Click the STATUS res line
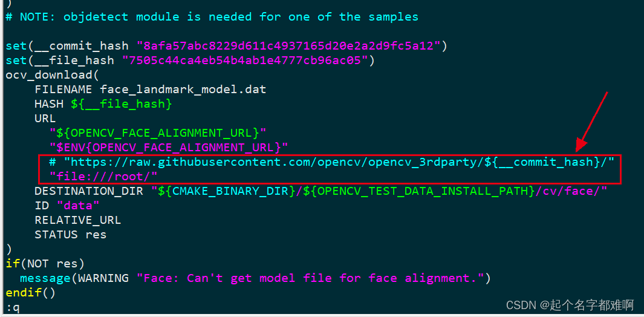This screenshot has height=317, width=644. click(70, 235)
